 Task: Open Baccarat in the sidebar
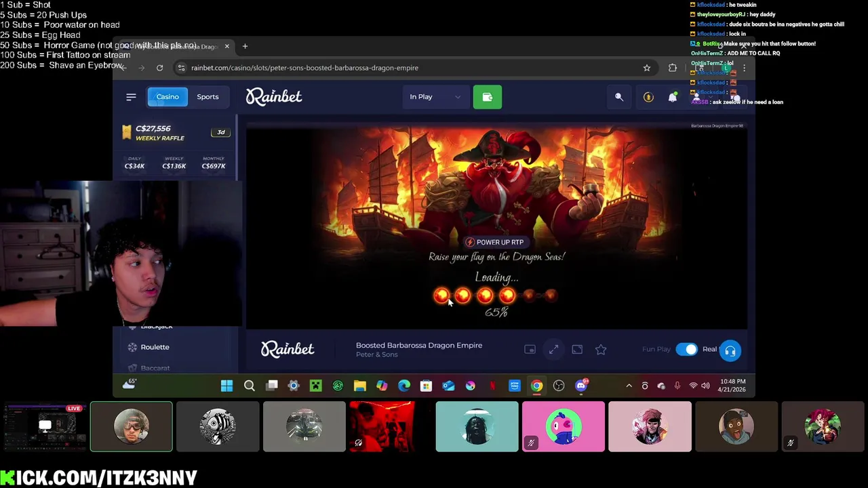tap(155, 368)
